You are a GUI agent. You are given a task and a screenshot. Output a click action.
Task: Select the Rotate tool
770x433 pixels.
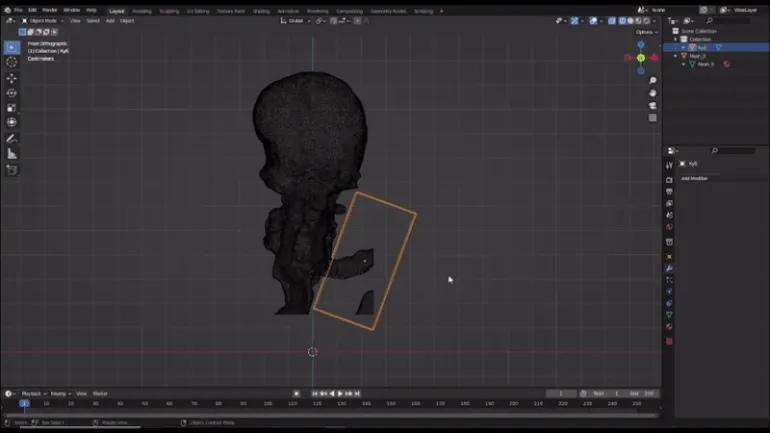12,93
